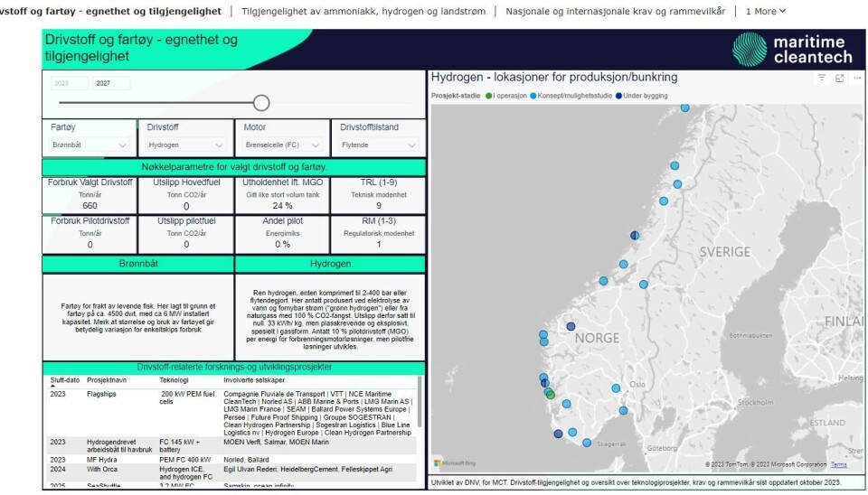Click the Terms link on the map
The height and width of the screenshot is (495, 868).
tap(838, 464)
